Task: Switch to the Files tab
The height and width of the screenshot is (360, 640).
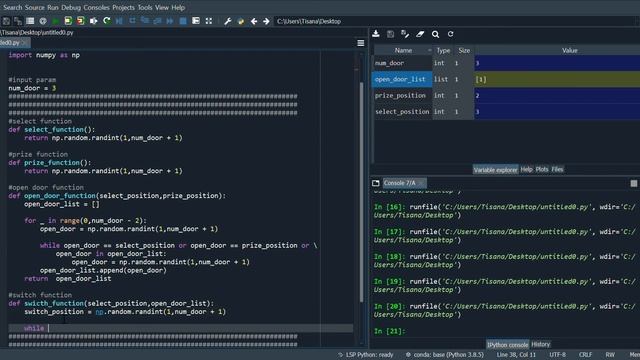Action: coord(558,169)
